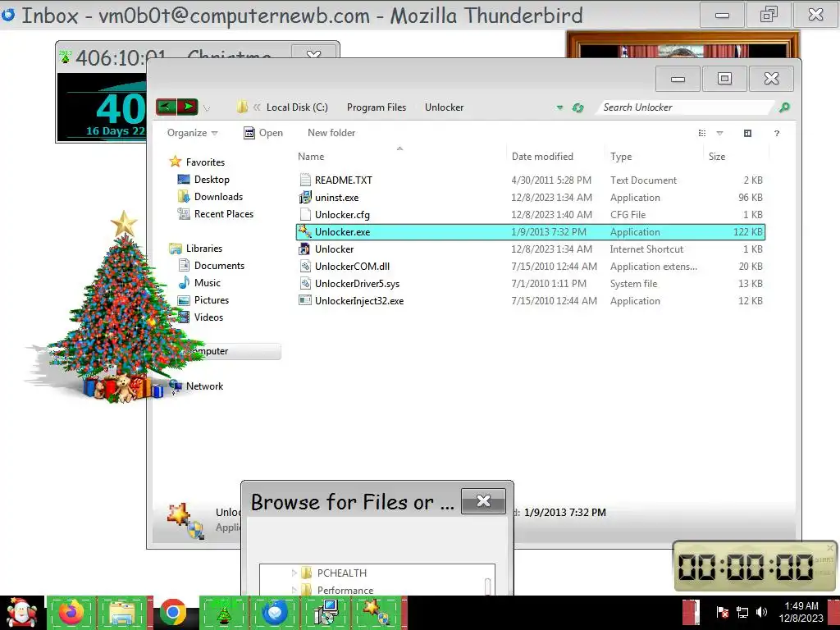This screenshot has width=840, height=630.
Task: Open the Organize menu
Action: (x=192, y=133)
